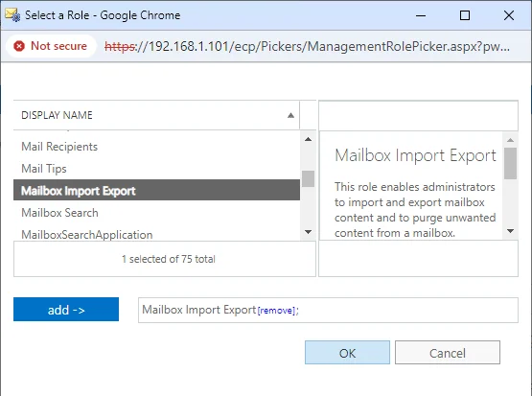532x396 pixels.
Task: Remove Mailbox Import Export via remove link
Action: pyautogui.click(x=276, y=311)
